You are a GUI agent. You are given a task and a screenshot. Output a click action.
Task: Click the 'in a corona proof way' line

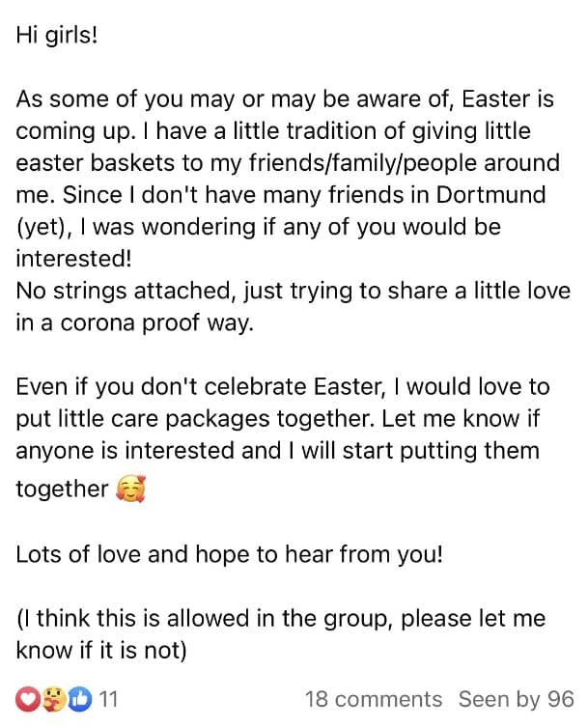(x=134, y=323)
